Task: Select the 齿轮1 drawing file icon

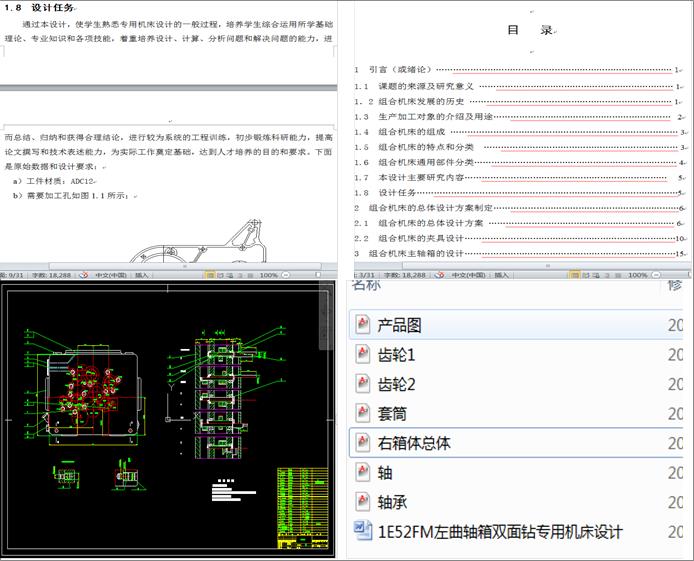Action: (363, 354)
